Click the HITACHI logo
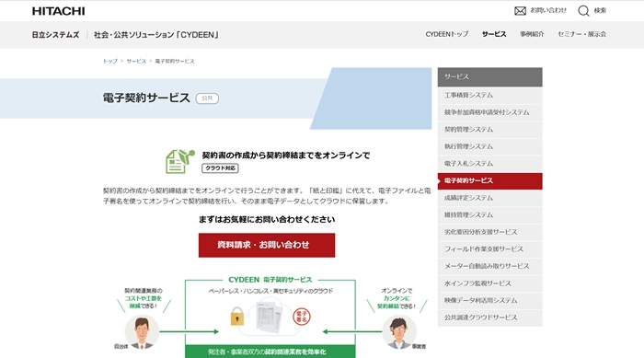This screenshot has width=644, height=358. 58,11
